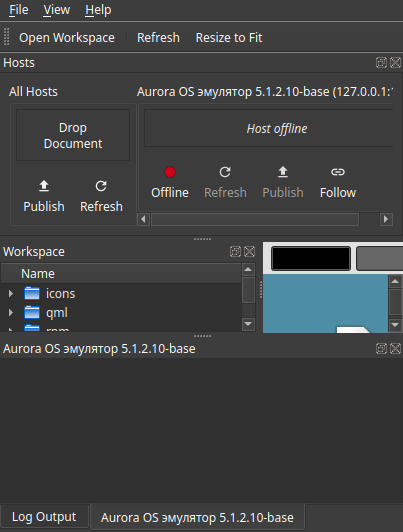Switch to the Log Output tab

tap(44, 517)
